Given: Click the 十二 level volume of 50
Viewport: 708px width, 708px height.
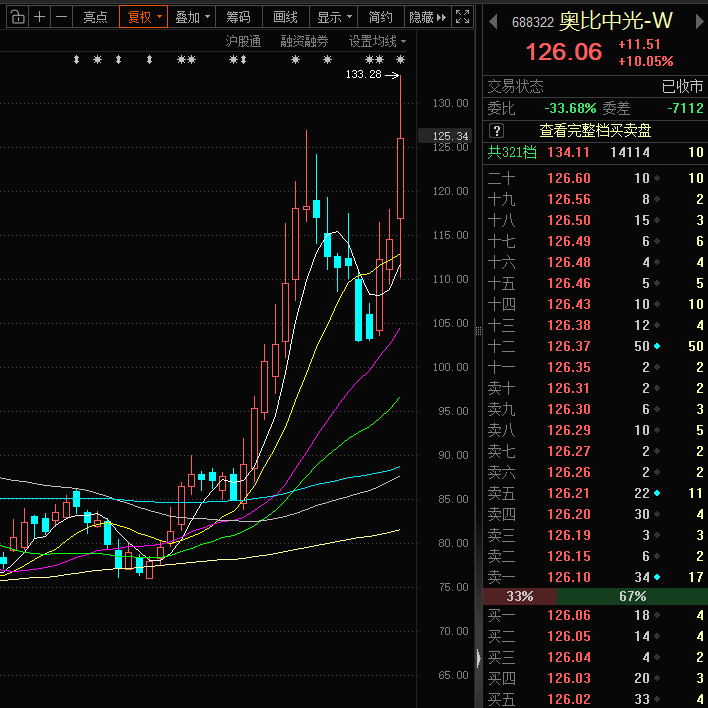Looking at the screenshot, I should (x=642, y=346).
